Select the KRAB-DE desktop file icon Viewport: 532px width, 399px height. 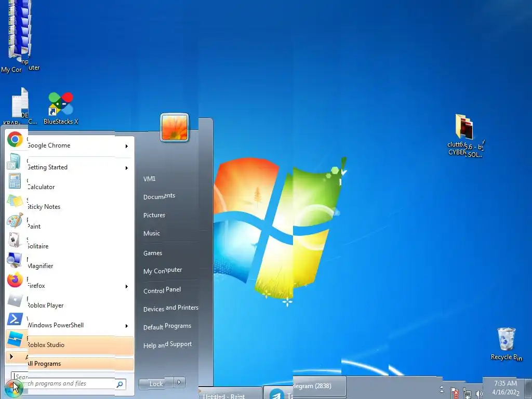20,106
